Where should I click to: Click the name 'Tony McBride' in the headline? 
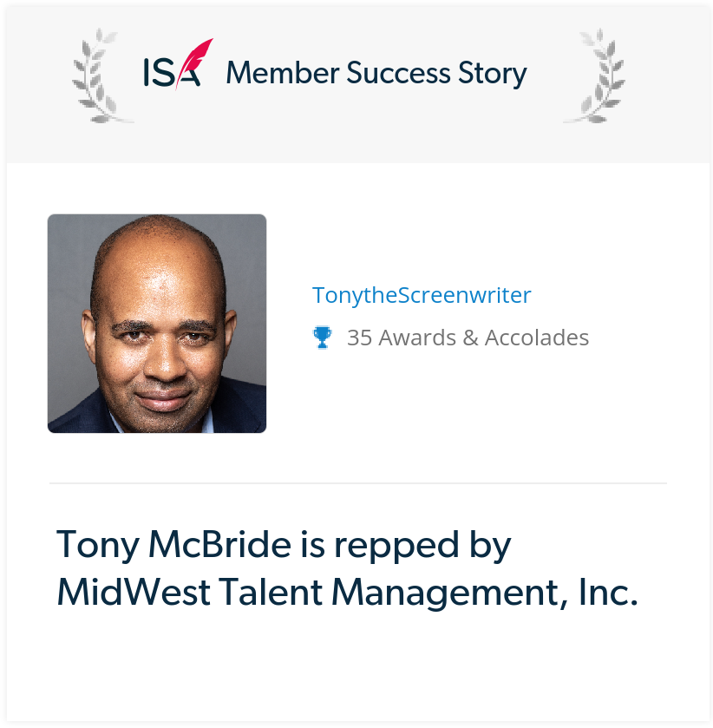coord(173,546)
